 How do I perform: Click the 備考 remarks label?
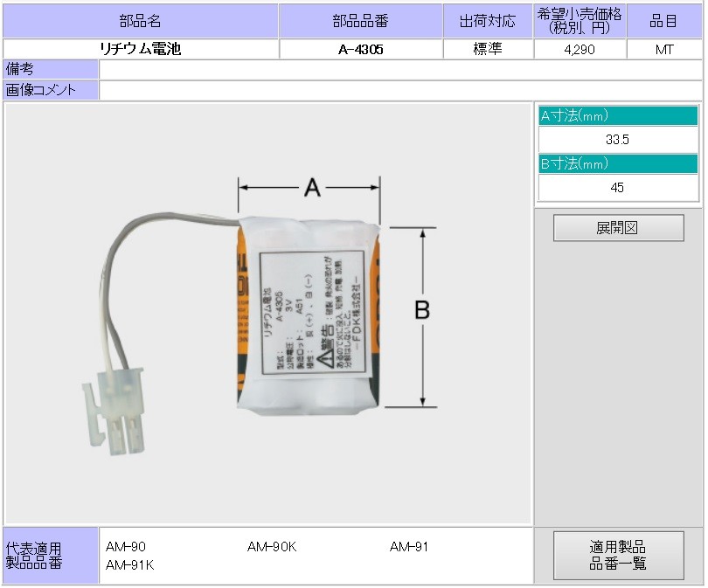click(x=51, y=70)
